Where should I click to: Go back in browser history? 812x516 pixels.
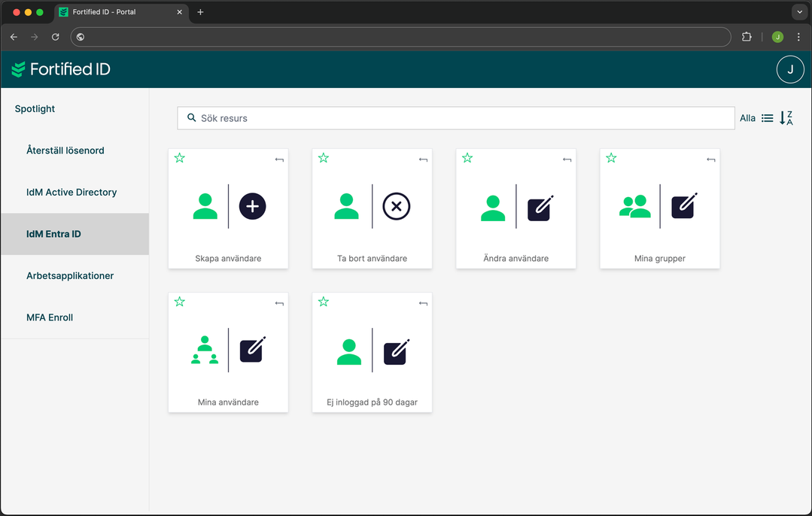pos(14,37)
